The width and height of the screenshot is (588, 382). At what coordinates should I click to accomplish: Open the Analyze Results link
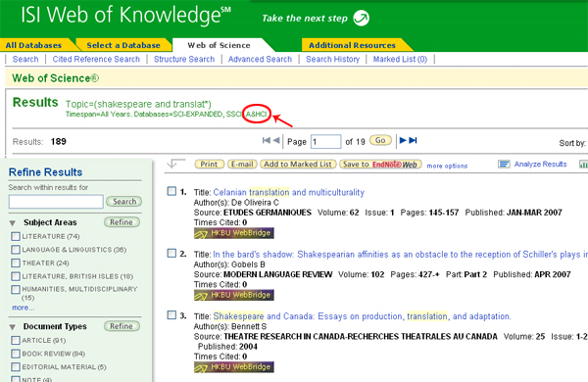click(540, 164)
